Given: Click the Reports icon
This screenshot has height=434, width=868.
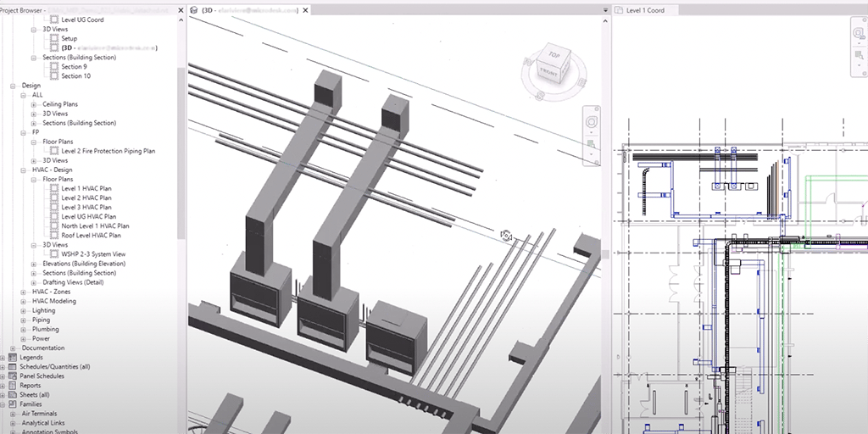Looking at the screenshot, I should (x=12, y=386).
